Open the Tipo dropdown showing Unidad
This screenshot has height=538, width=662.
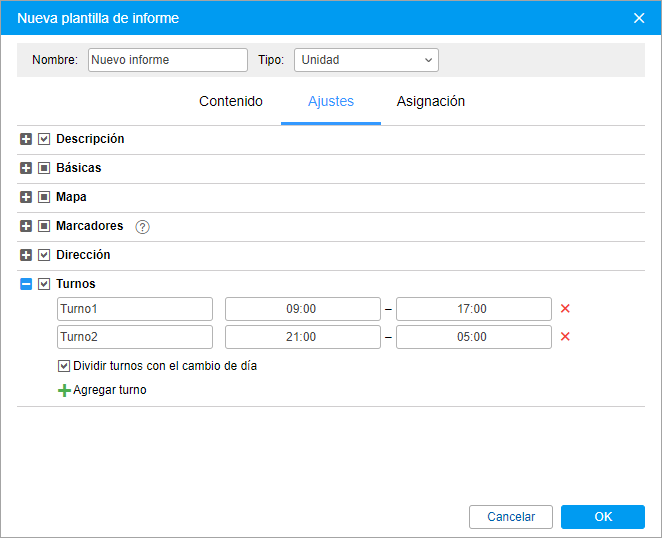(x=366, y=60)
